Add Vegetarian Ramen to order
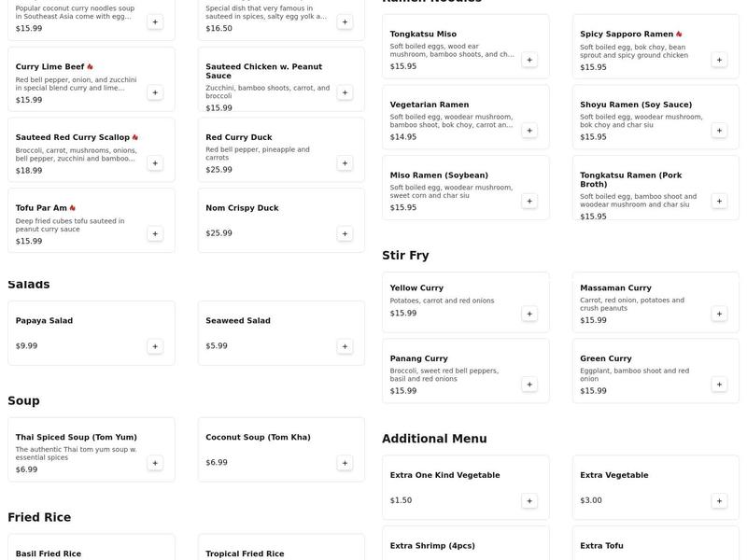Viewport: 747px width, 560px height. [529, 131]
